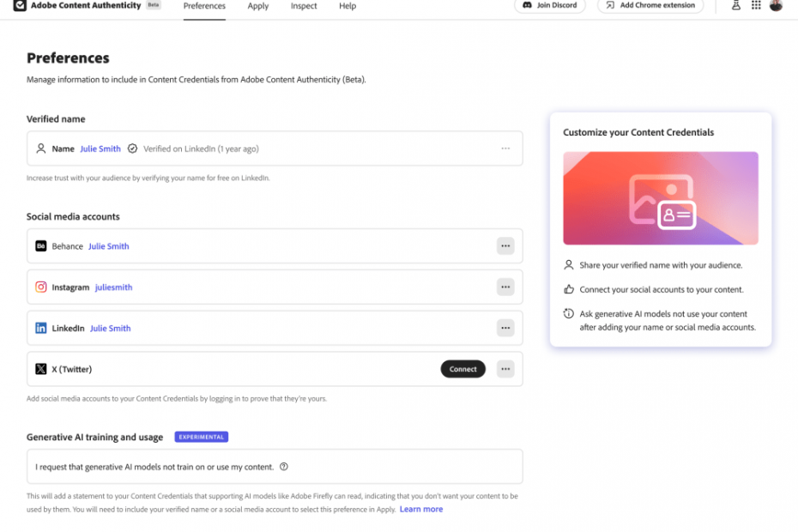Open more options menu for Instagram row

coord(505,287)
